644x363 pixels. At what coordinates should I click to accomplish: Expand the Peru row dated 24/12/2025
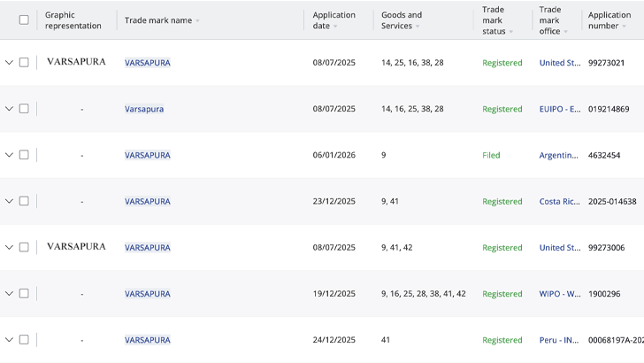click(x=9, y=340)
